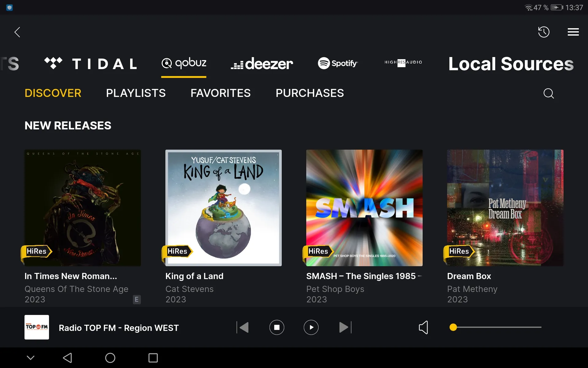Click the 'Dream Box' title text
Image resolution: width=588 pixels, height=368 pixels.
click(x=469, y=276)
